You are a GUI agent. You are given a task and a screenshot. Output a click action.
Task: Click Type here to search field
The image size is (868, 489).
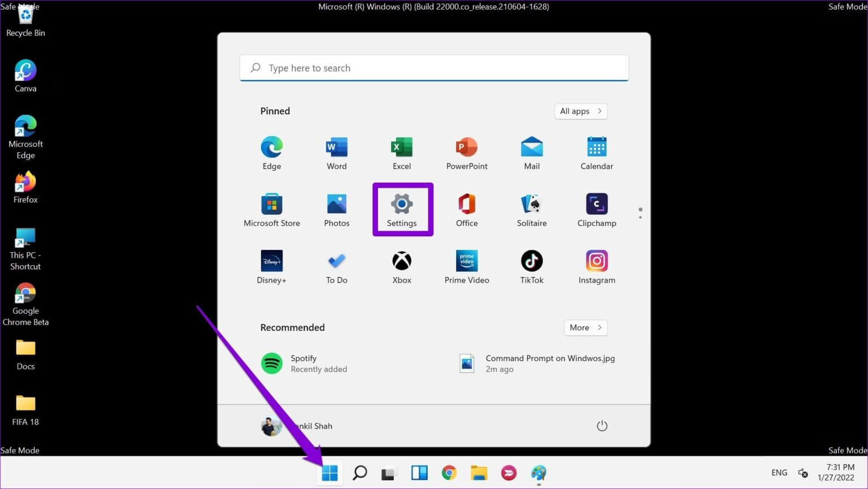point(434,68)
